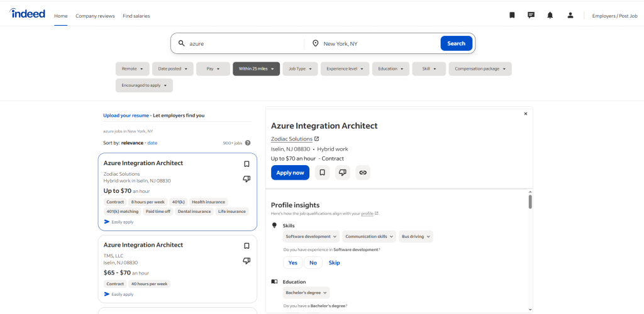Click the 401(k) matching tag

[x=123, y=212]
